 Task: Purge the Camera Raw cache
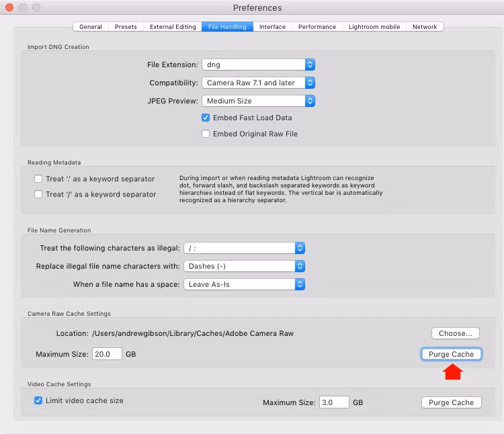(452, 354)
